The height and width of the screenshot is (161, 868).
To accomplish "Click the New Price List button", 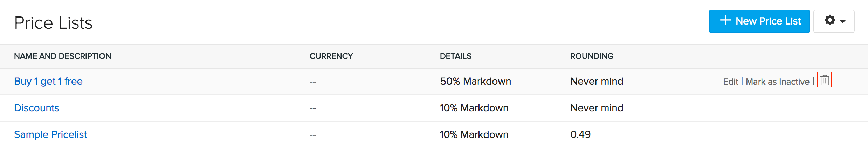I will pyautogui.click(x=759, y=21).
